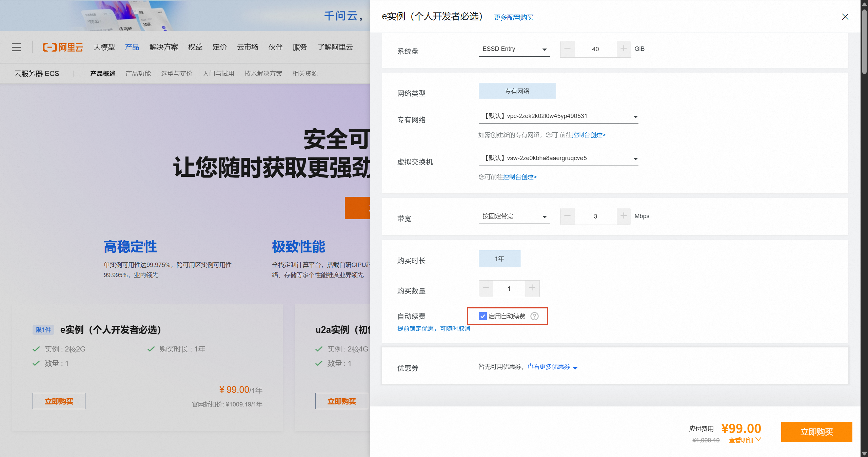Switch to the 技术解决方案 tab
868x457 pixels.
[263, 74]
